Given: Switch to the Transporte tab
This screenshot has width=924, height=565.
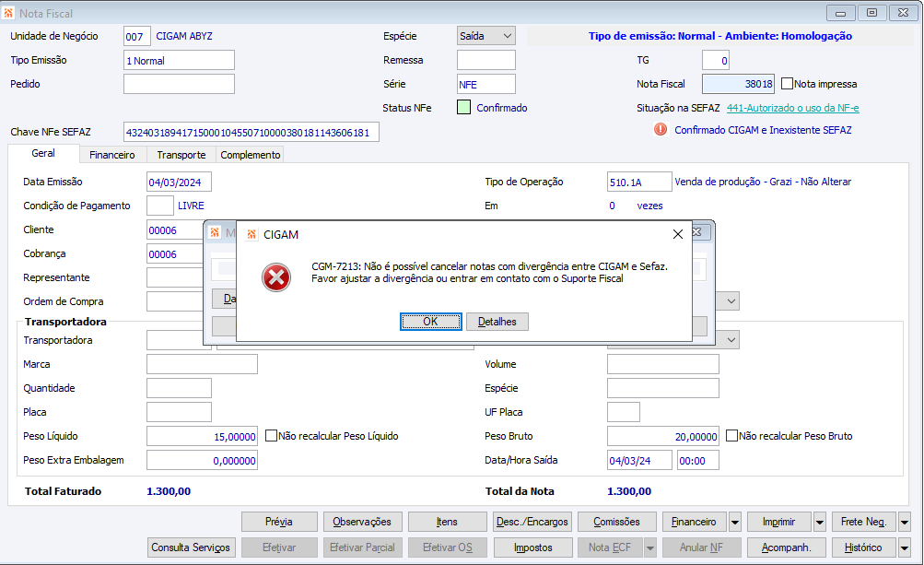Looking at the screenshot, I should (x=181, y=155).
